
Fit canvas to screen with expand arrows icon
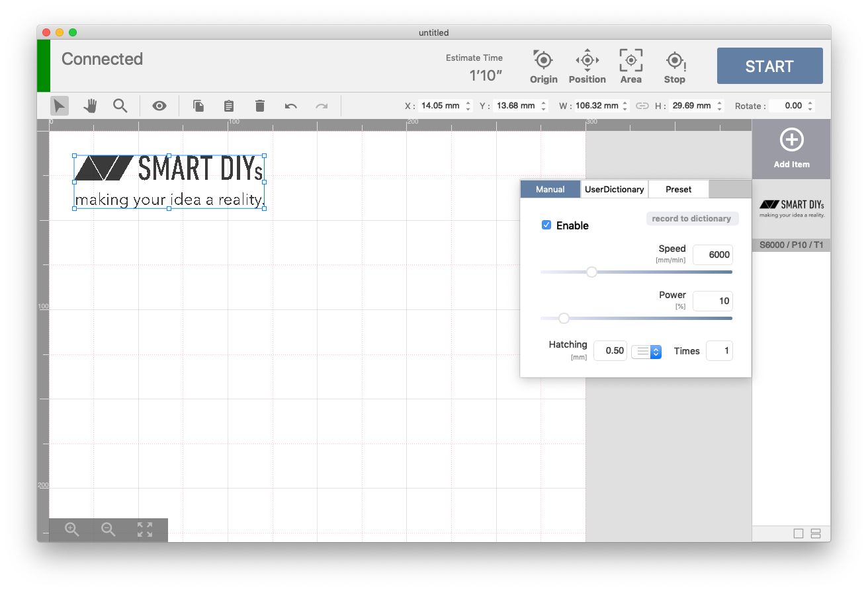145,530
